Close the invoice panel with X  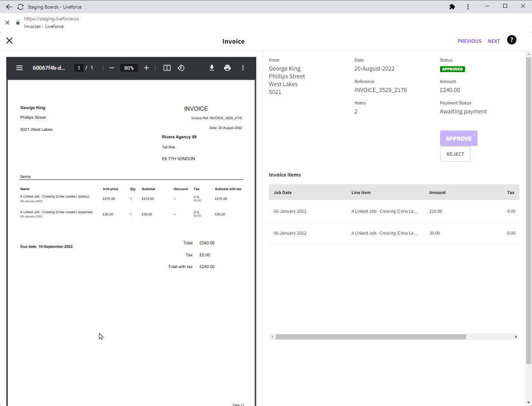[x=9, y=41]
